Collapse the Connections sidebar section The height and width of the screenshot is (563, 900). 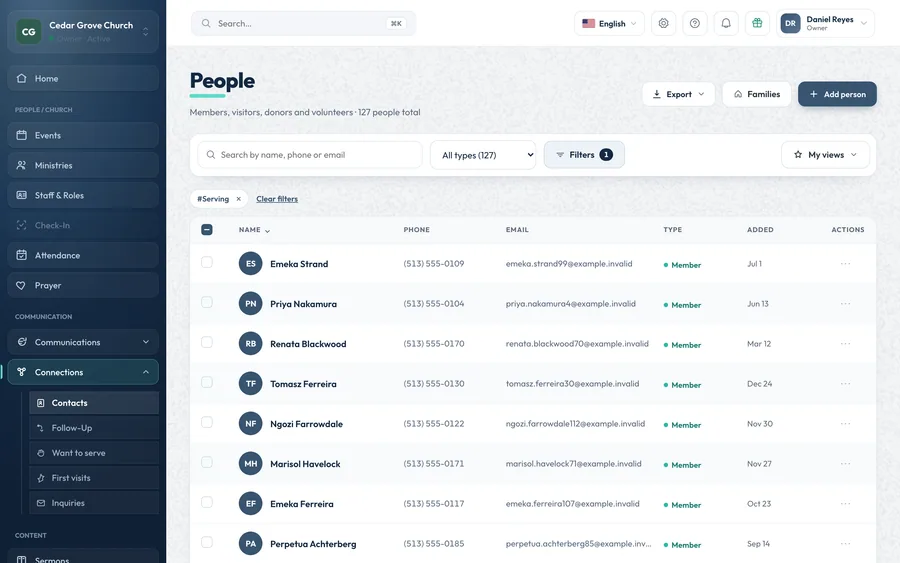click(x=83, y=372)
